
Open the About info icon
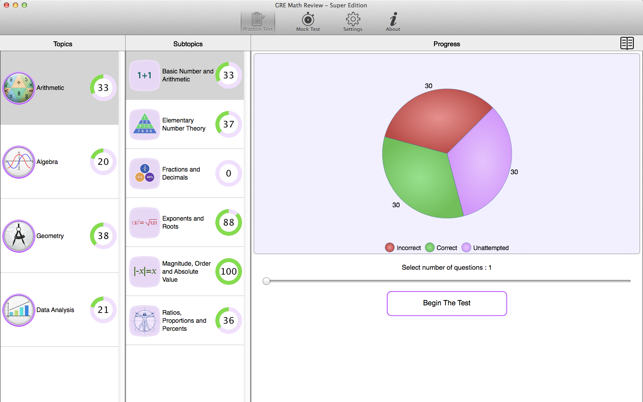(393, 22)
